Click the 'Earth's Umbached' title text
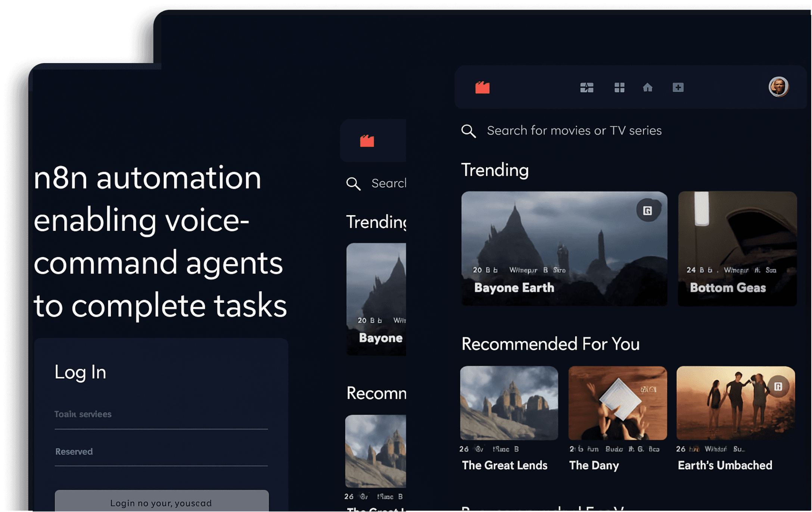This screenshot has height=512, width=812. click(725, 465)
